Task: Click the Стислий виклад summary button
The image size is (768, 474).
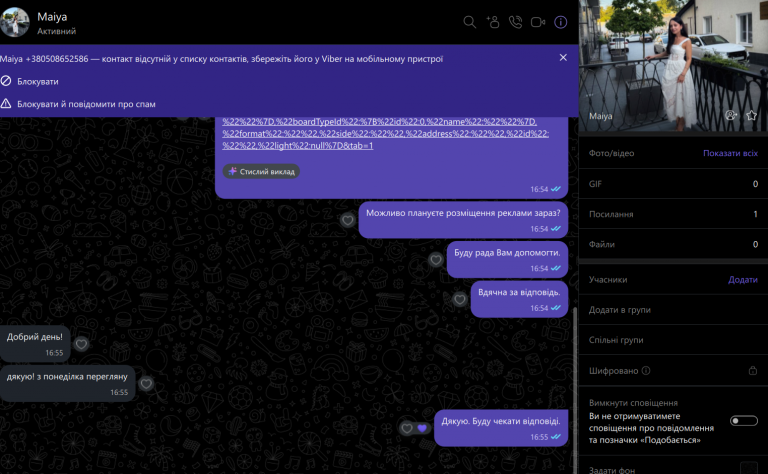Action: [x=262, y=171]
